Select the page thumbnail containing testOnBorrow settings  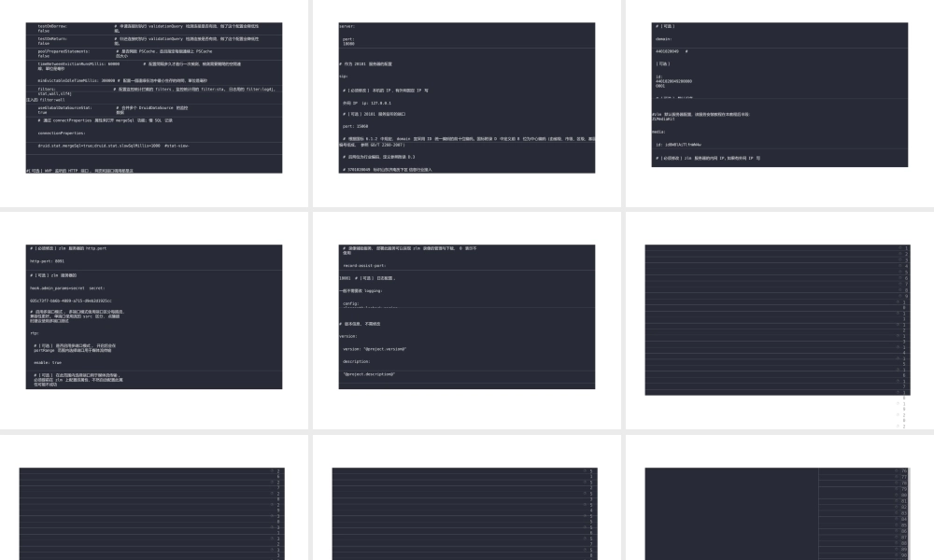tap(155, 97)
